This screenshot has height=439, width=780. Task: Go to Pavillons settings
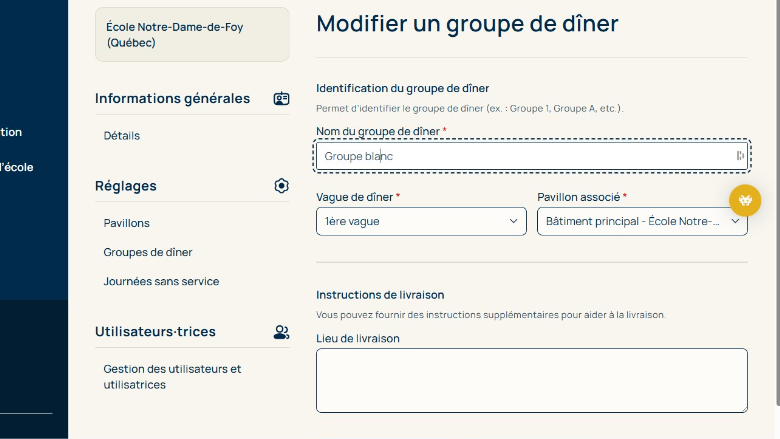coord(127,223)
